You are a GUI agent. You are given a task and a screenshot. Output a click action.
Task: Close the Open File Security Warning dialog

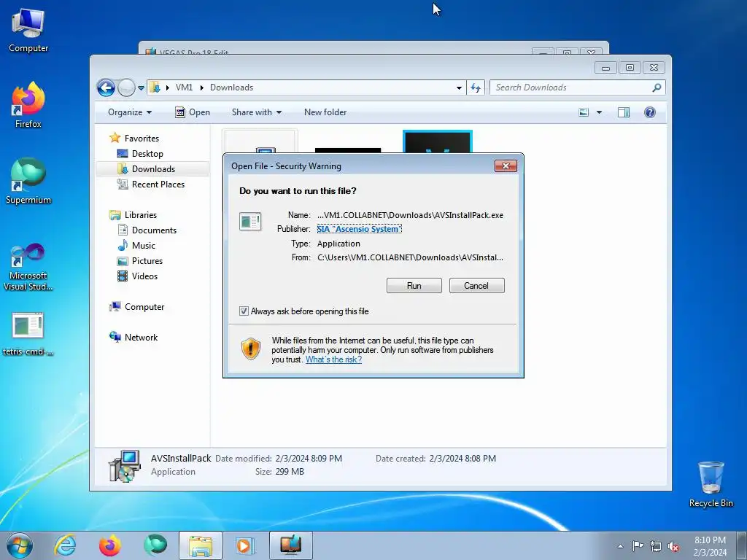tap(506, 166)
